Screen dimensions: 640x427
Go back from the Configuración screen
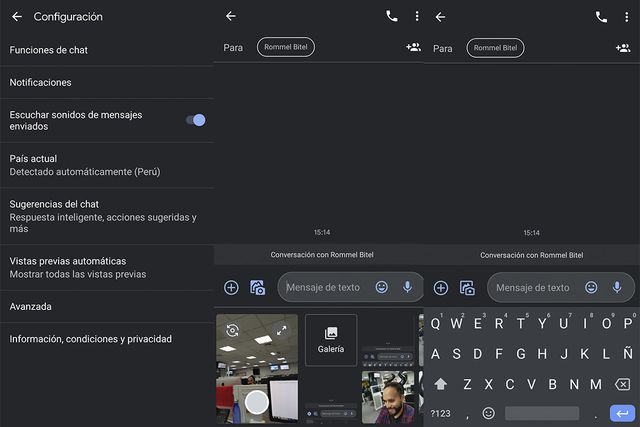(17, 17)
